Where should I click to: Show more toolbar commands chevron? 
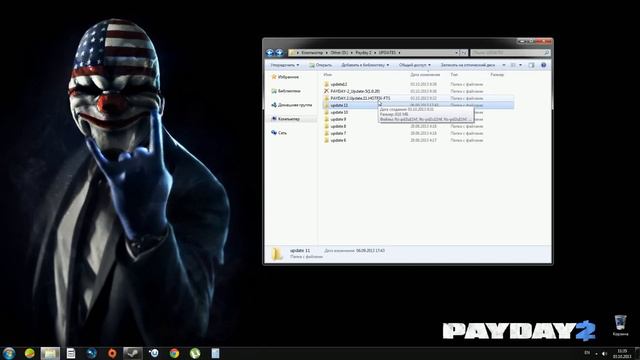click(x=504, y=65)
